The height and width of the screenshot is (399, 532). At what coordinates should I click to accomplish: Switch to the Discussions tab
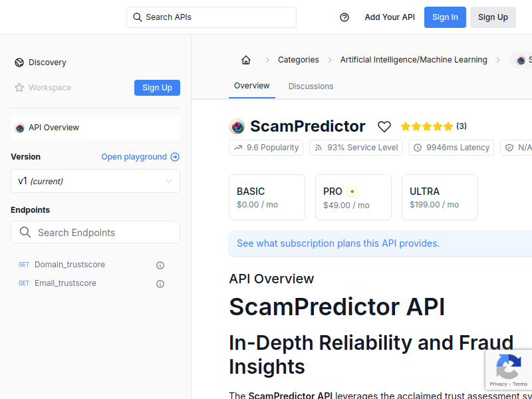click(x=311, y=86)
